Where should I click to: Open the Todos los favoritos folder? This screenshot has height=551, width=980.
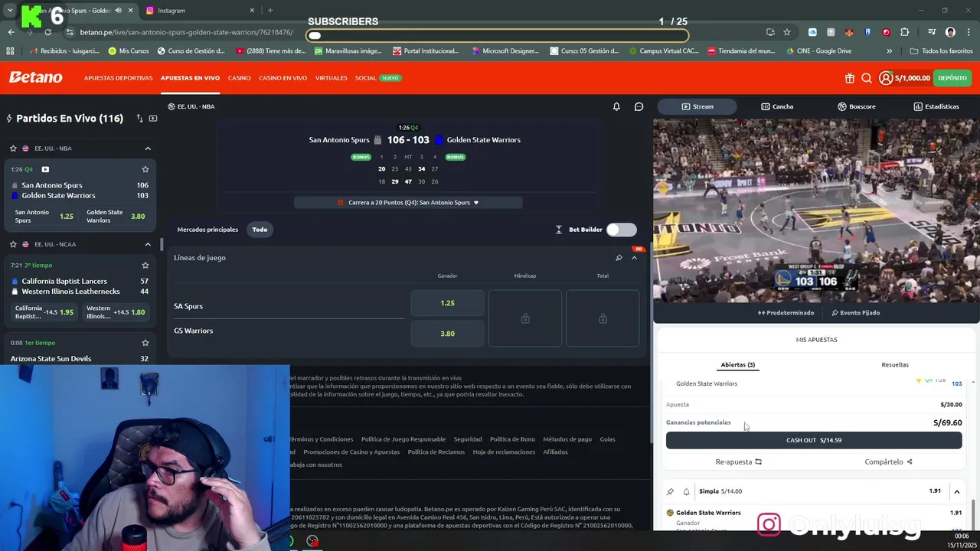click(941, 51)
